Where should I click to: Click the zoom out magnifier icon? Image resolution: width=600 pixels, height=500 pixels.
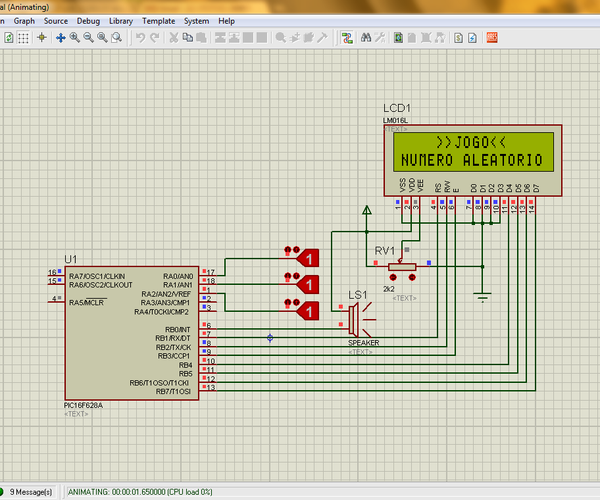[88, 37]
